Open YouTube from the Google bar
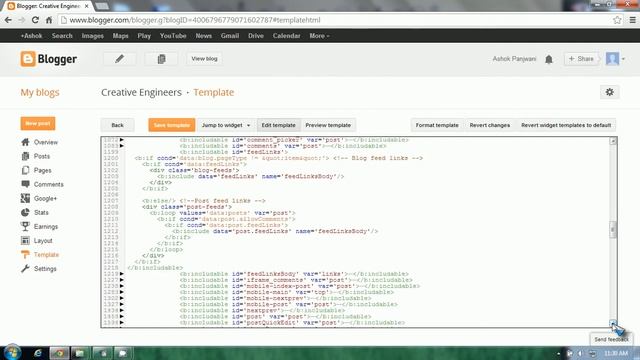This screenshot has width=640, height=360. pos(173,36)
